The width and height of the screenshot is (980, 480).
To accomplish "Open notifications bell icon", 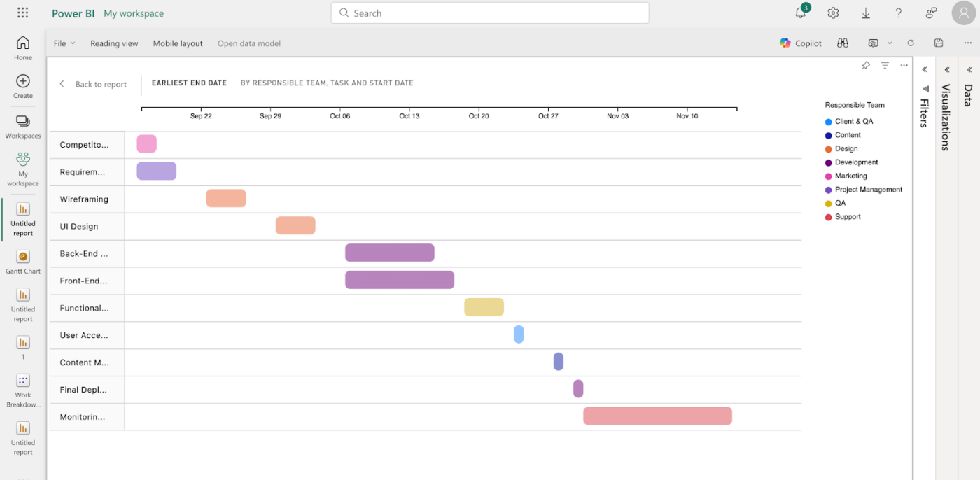I will click(801, 13).
